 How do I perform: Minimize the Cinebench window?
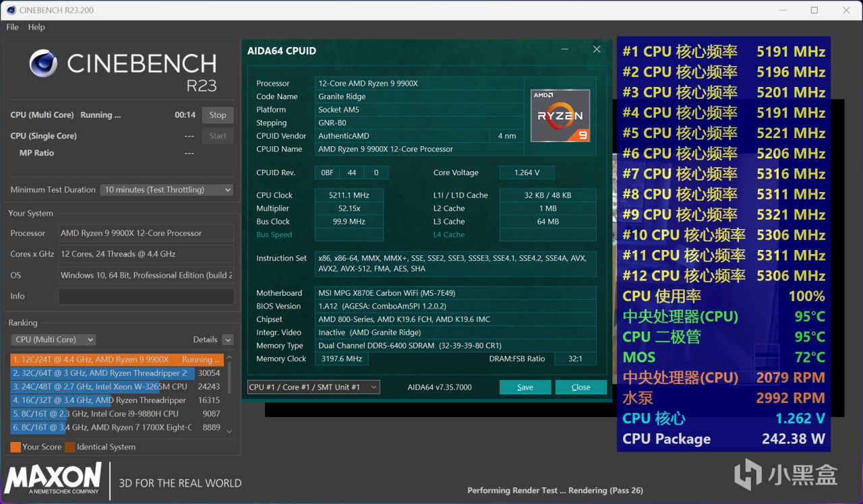point(783,10)
